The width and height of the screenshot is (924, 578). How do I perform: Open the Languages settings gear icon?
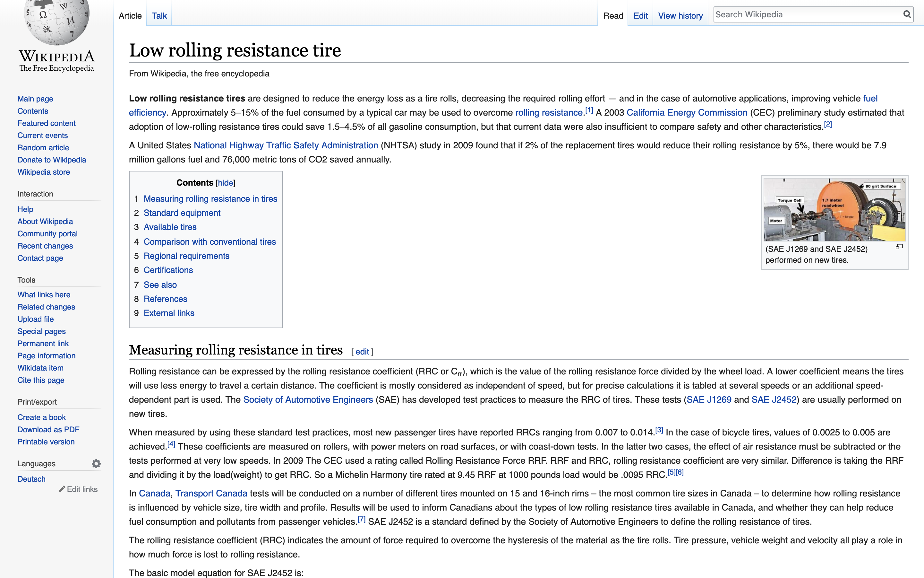(96, 464)
